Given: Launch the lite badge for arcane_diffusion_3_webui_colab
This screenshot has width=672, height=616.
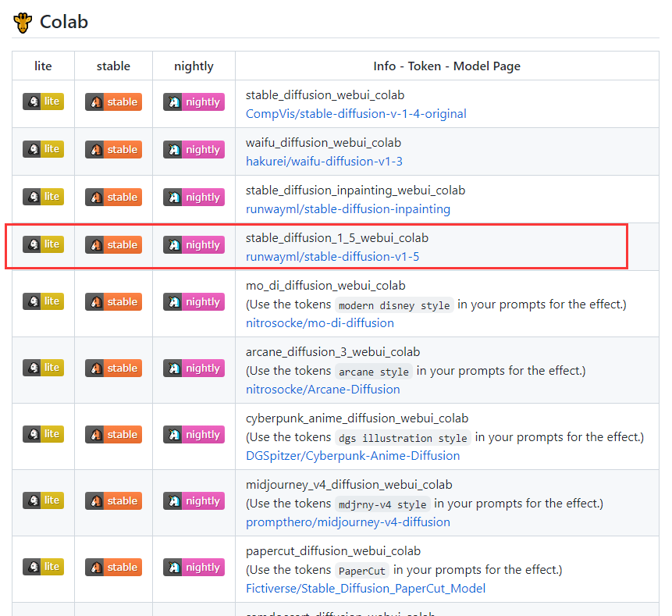Looking at the screenshot, I should (43, 368).
